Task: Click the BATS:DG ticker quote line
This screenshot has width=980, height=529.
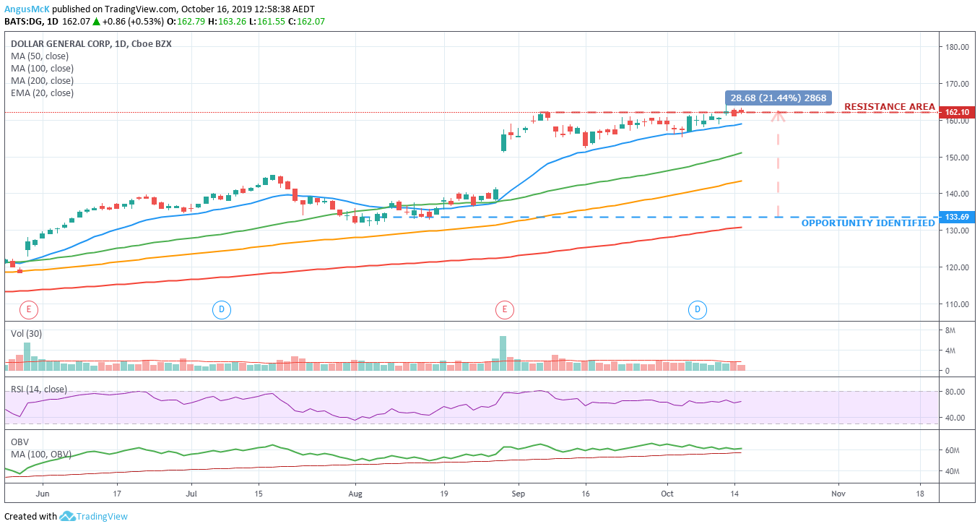Action: point(165,22)
